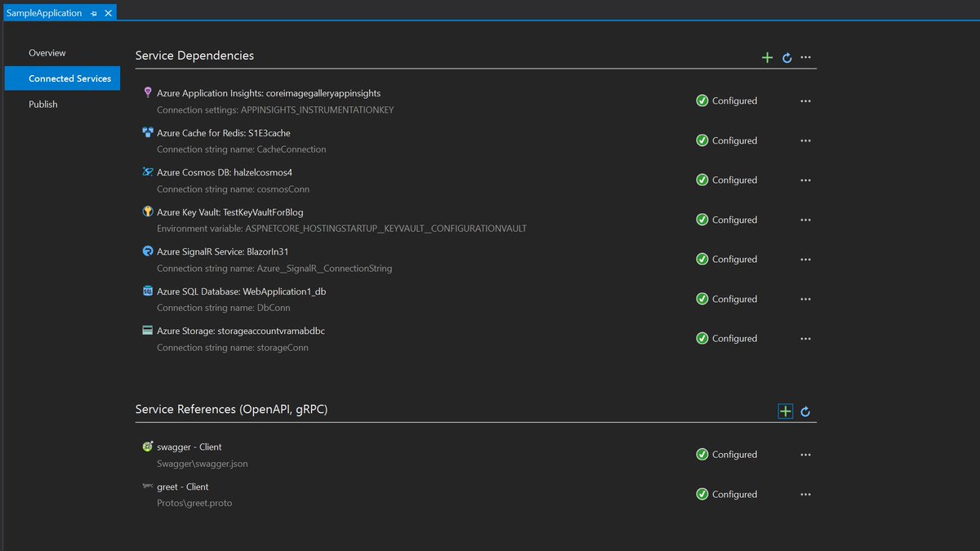Screen dimensions: 980x551
Task: Select Azure Application Insights: coreimagegalleryappinsights entry
Action: point(269,93)
